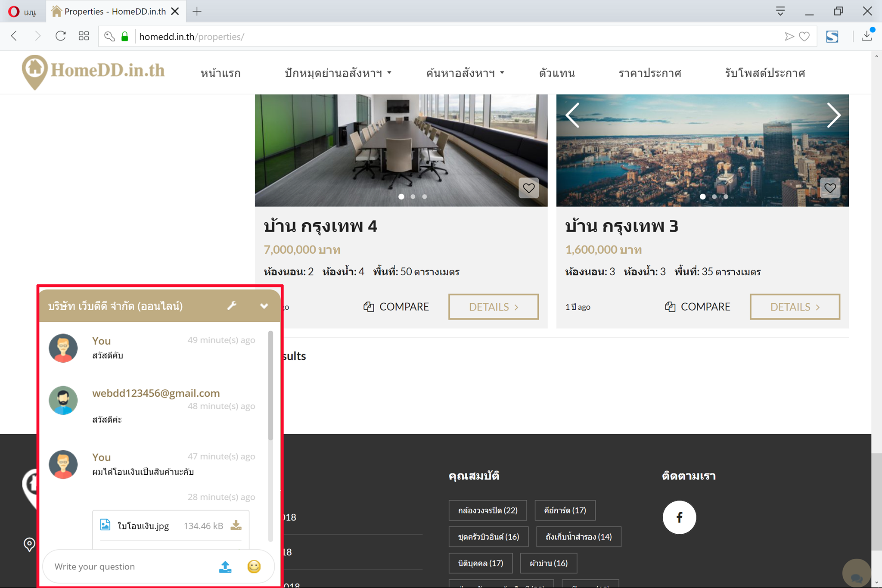Open the blue S extension icon
Viewport: 882px width, 588px height.
[832, 37]
